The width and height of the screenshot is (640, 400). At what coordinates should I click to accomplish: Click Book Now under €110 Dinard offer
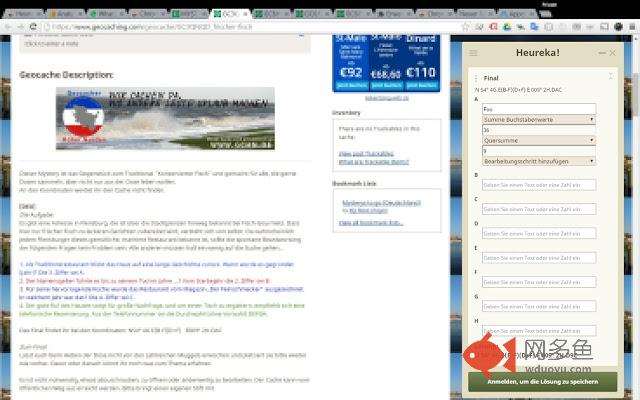tap(422, 85)
